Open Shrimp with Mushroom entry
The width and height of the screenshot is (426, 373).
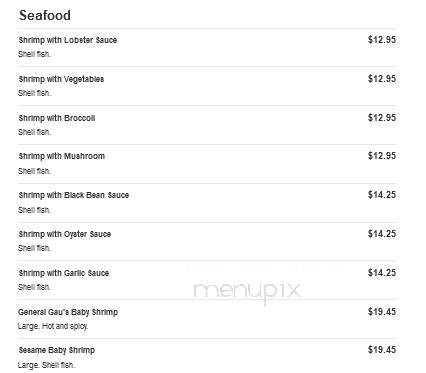click(x=62, y=156)
